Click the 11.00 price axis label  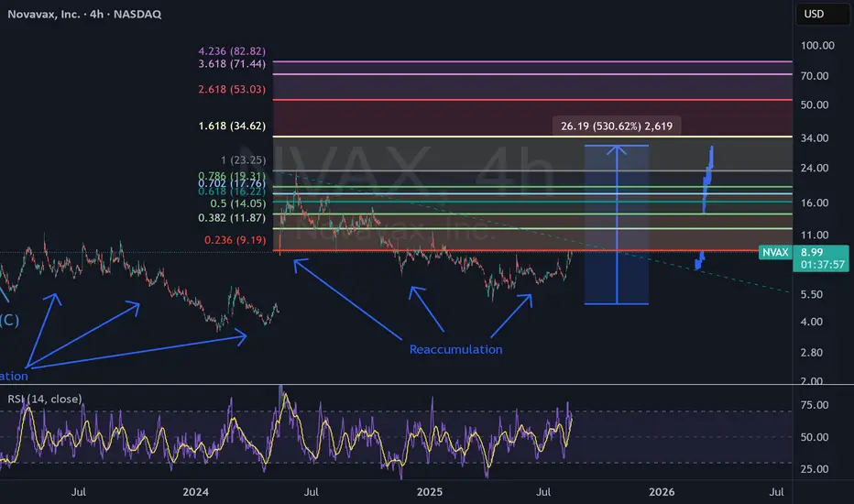pyautogui.click(x=815, y=236)
